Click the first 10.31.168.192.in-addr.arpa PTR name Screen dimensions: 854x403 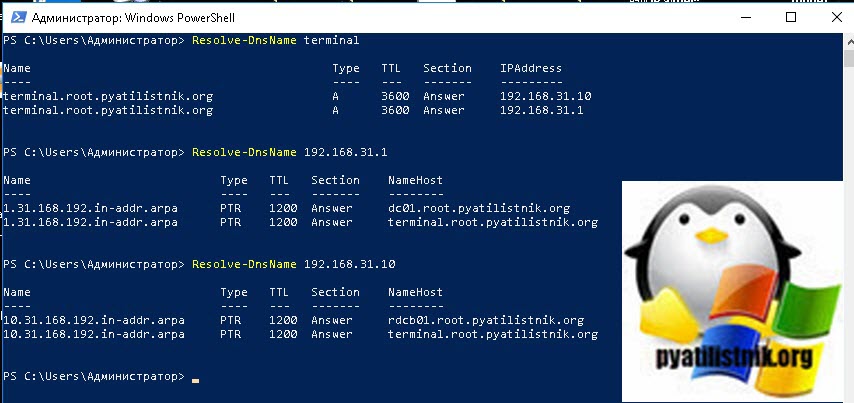point(93,320)
